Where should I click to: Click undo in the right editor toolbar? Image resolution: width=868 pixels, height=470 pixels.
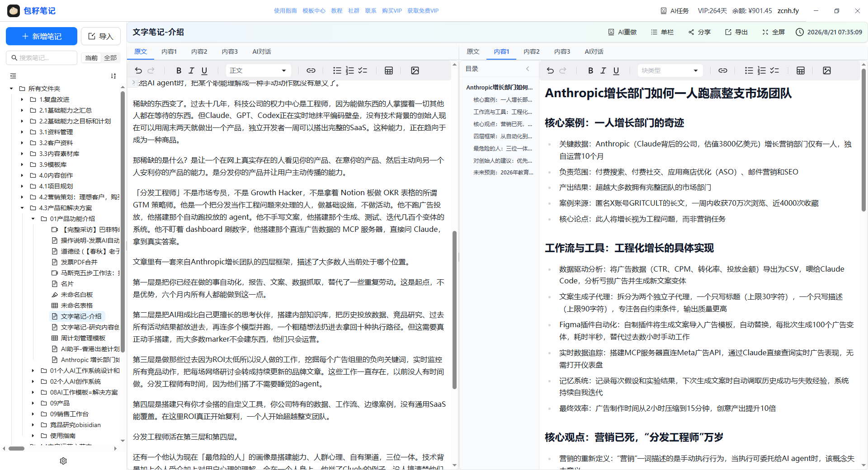click(x=550, y=70)
